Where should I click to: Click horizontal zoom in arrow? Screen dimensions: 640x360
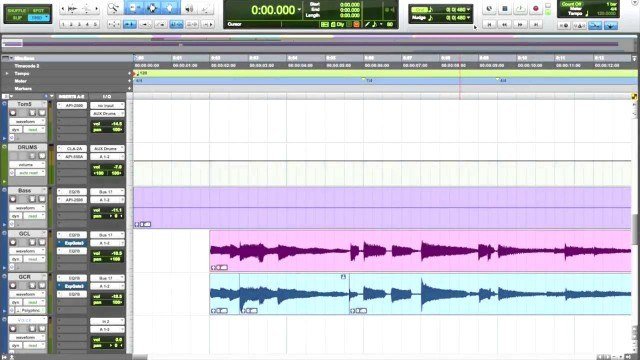(x=97, y=9)
